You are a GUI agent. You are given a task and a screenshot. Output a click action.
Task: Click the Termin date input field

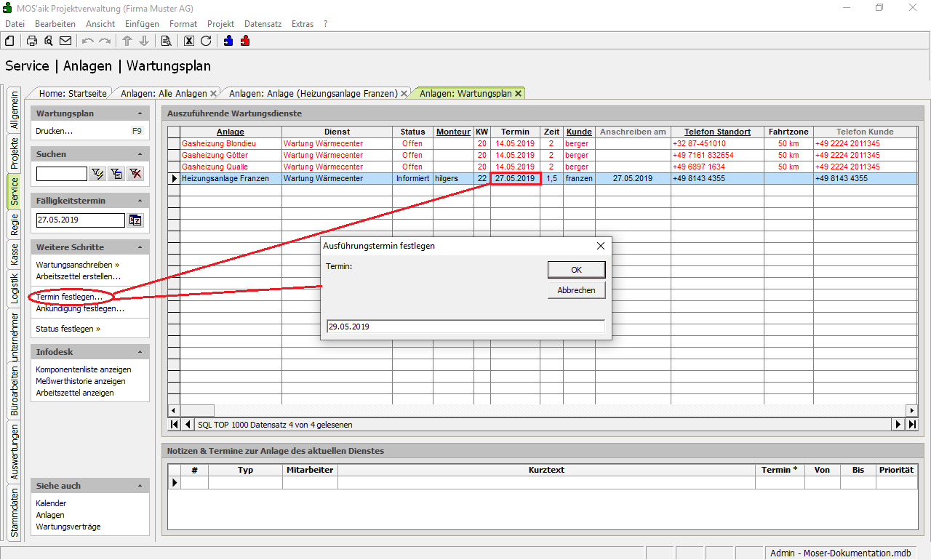point(465,327)
